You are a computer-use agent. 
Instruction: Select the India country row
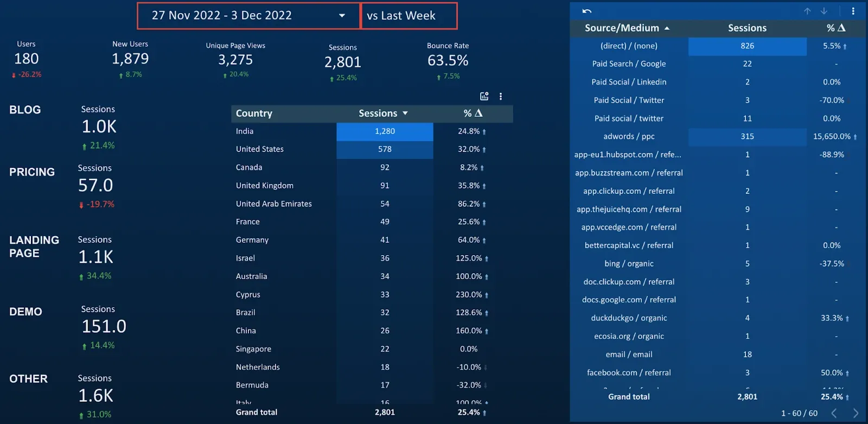pos(372,131)
